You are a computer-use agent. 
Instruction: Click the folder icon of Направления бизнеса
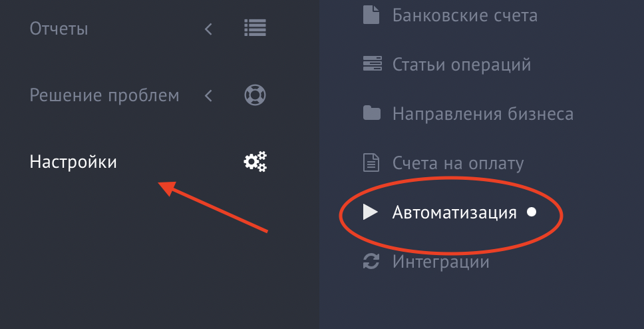(372, 113)
